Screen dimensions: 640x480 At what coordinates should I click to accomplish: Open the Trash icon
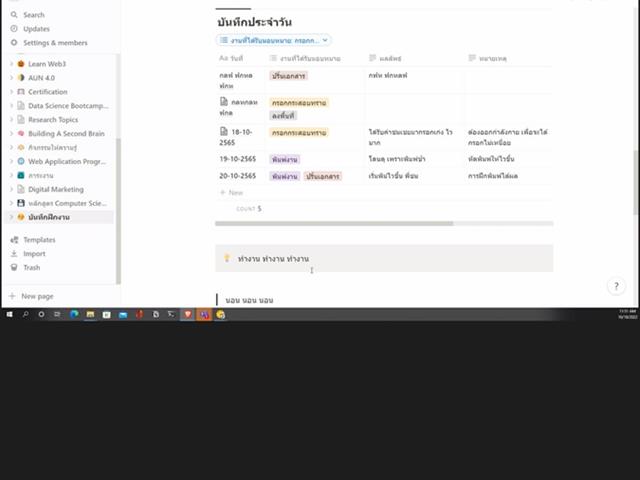[14, 267]
